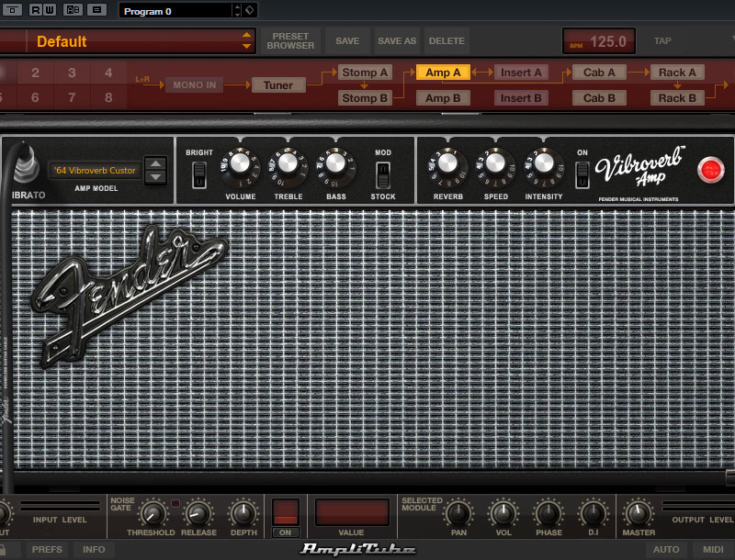The image size is (735, 560).
Task: Click the D.I knob
Action: (593, 514)
